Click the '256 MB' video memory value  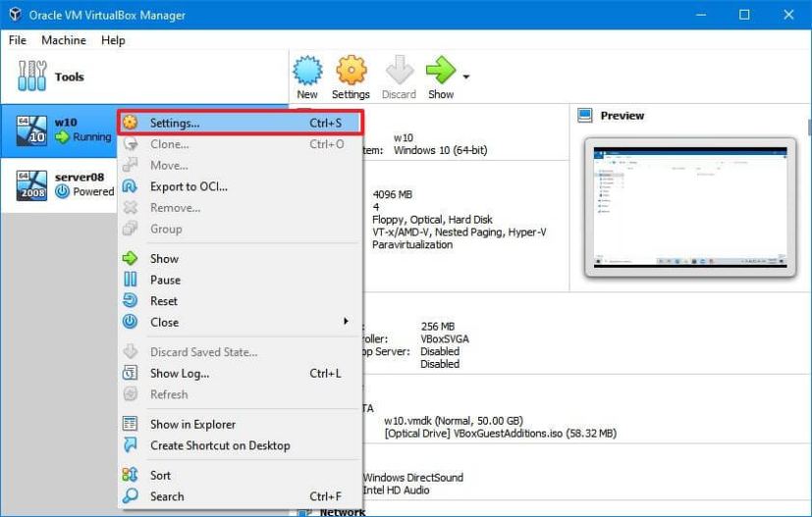[438, 327]
